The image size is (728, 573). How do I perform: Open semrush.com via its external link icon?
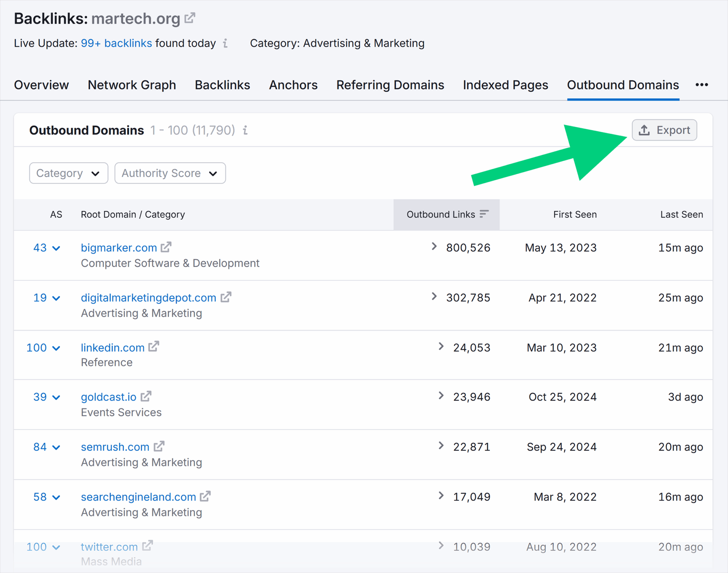tap(159, 446)
